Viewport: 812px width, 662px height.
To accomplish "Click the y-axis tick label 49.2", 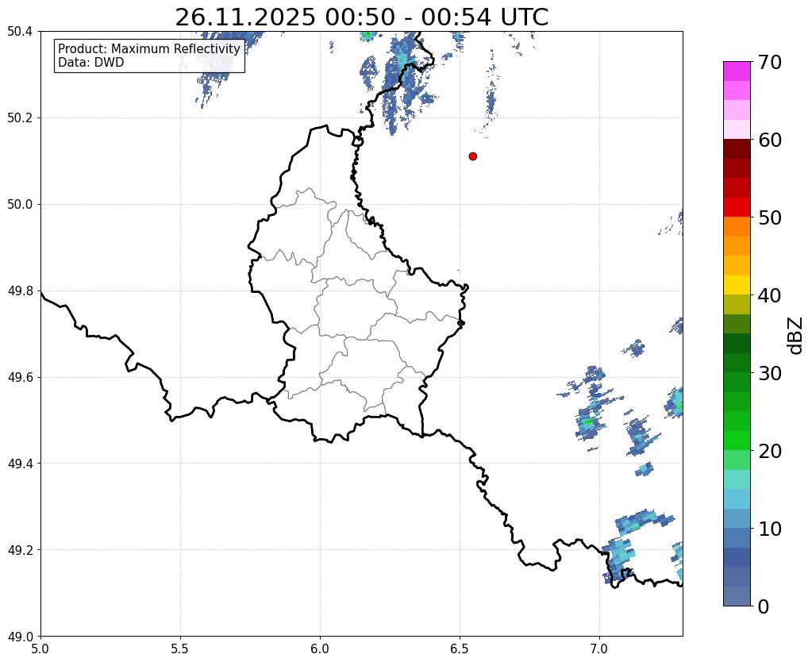I will (20, 550).
